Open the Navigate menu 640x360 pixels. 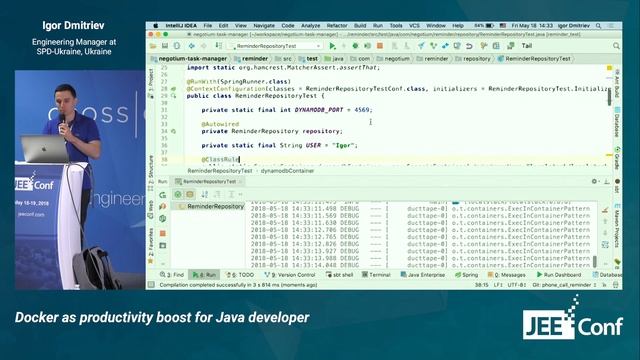click(x=264, y=26)
